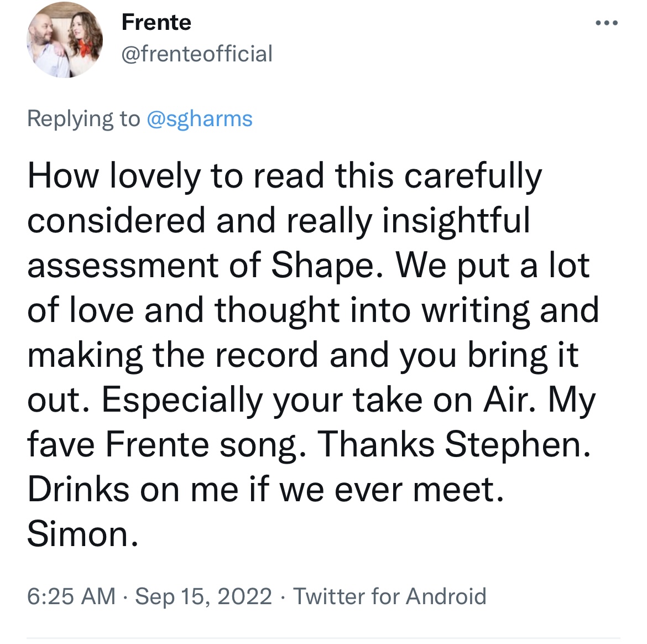
Task: Click the woman in the avatar photo
Action: click(x=84, y=38)
